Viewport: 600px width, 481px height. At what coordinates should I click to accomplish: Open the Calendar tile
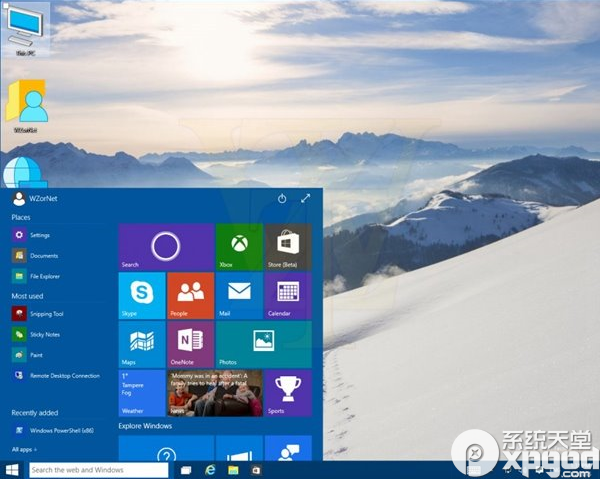coord(288,296)
